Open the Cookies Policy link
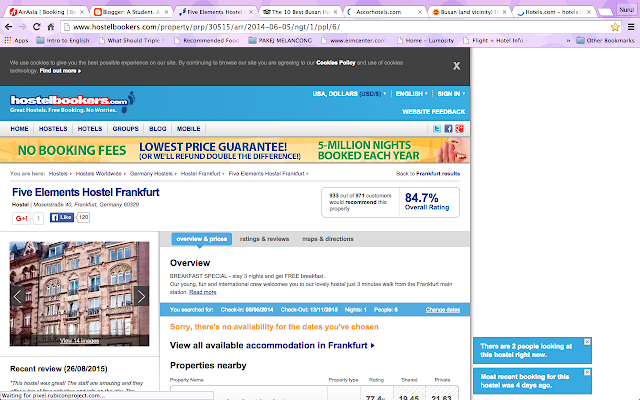640x400 pixels. click(x=336, y=62)
